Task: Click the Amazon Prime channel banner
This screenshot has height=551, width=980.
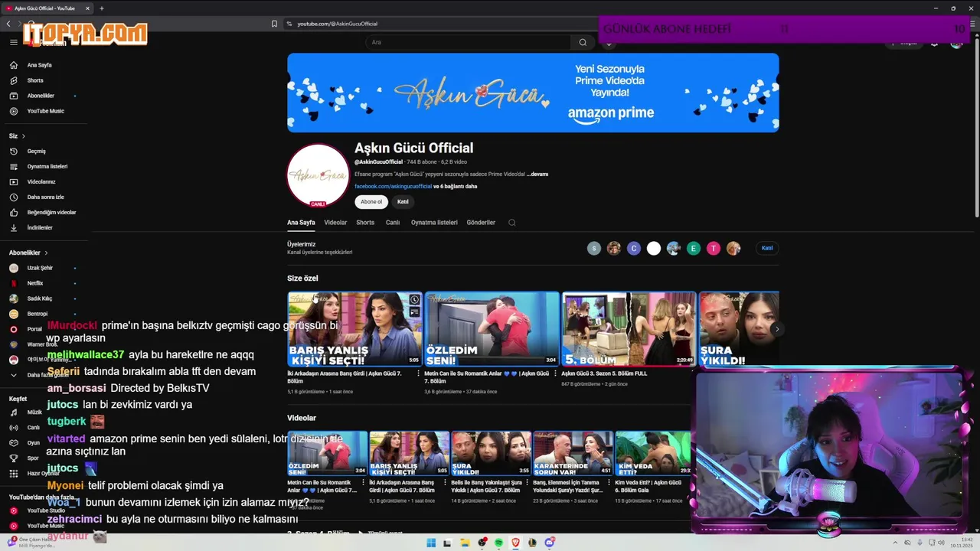Action: 533,93
